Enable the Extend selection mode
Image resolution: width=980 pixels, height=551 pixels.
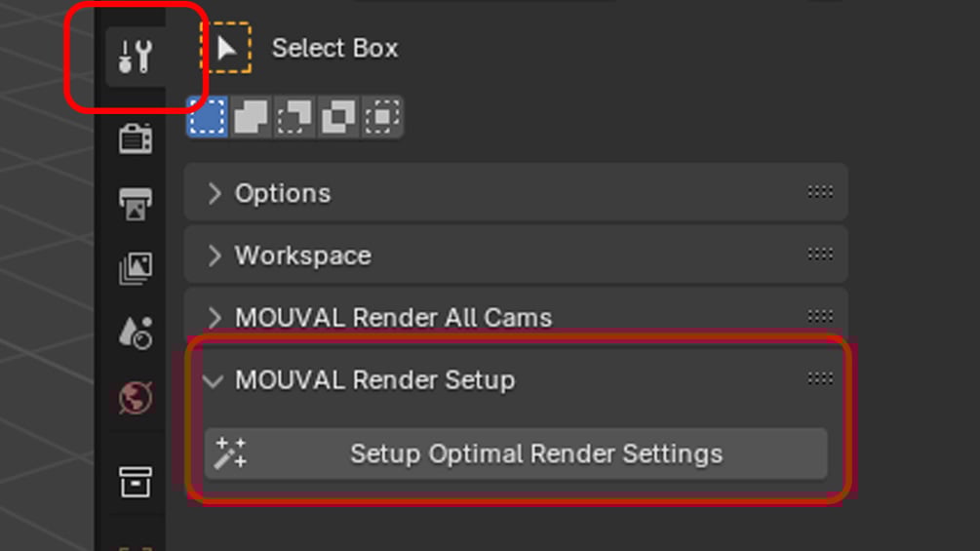click(x=251, y=117)
